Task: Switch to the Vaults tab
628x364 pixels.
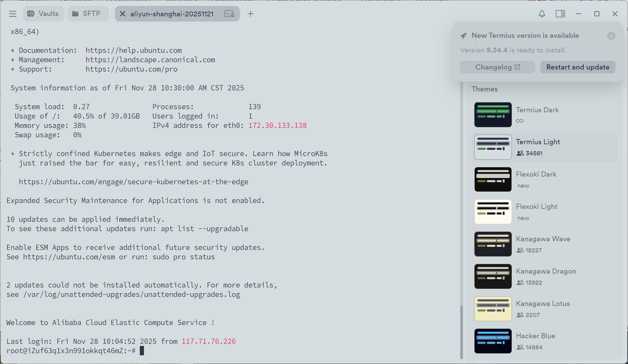Action: (x=43, y=14)
